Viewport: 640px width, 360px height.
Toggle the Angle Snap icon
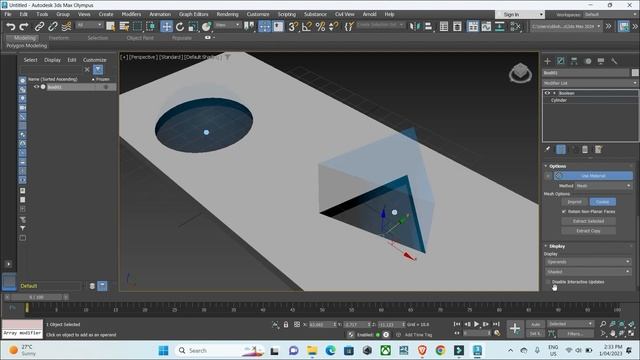(307, 27)
